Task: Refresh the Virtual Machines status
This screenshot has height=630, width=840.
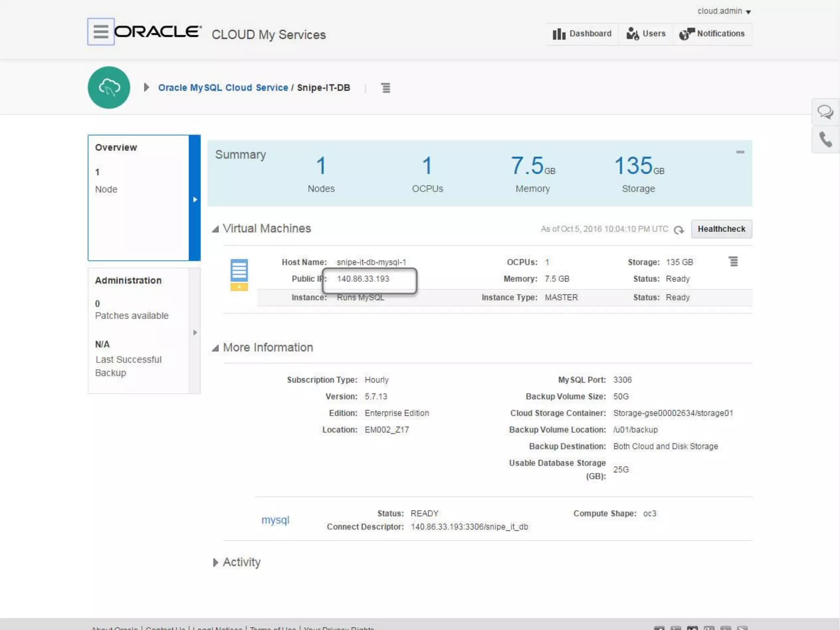Action: point(679,230)
